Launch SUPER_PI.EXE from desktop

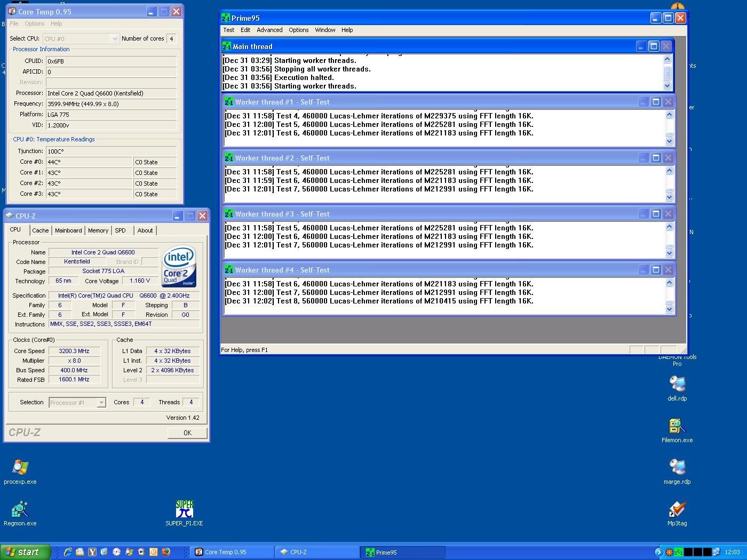point(184,514)
